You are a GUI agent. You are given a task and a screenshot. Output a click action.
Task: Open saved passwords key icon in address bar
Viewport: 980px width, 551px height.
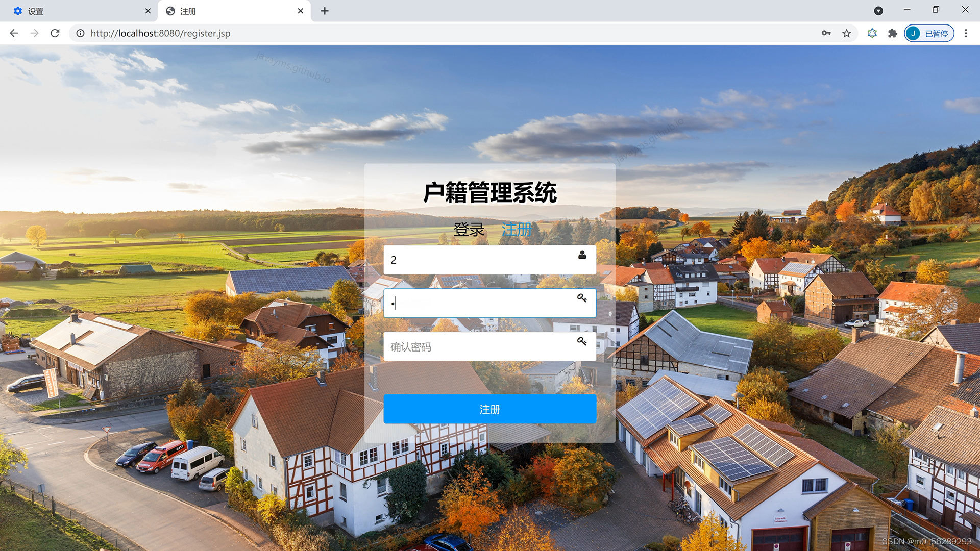pyautogui.click(x=826, y=33)
